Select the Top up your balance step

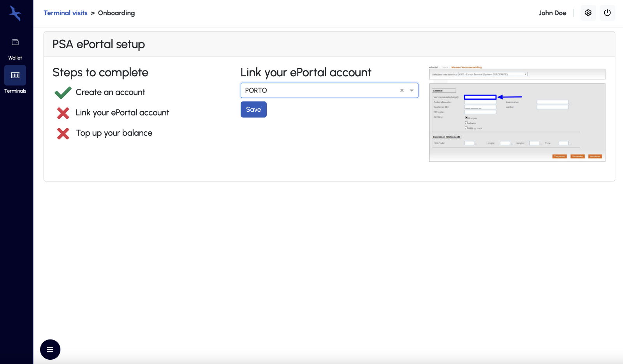click(114, 133)
